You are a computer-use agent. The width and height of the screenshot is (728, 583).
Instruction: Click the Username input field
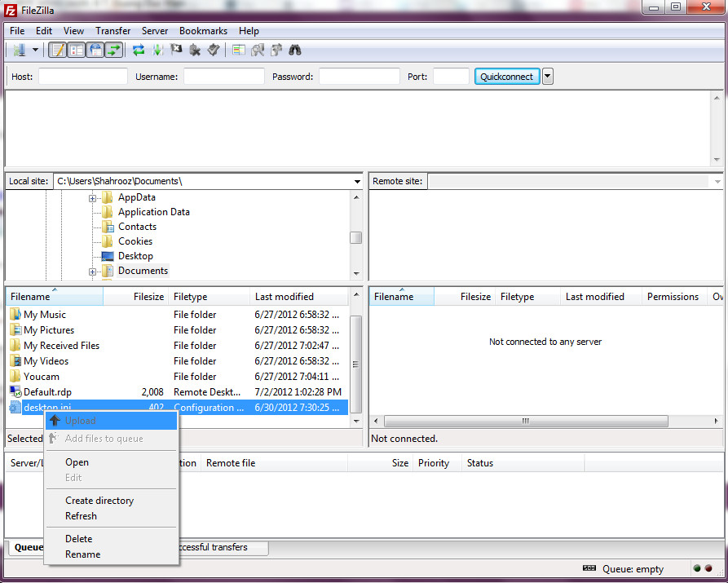click(224, 76)
